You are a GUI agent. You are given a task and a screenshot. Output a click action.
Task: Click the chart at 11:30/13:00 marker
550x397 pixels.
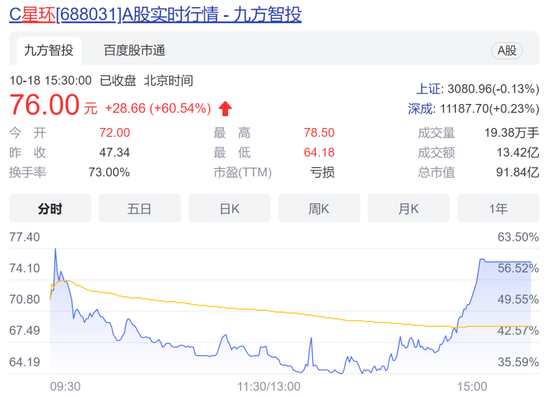[269, 386]
